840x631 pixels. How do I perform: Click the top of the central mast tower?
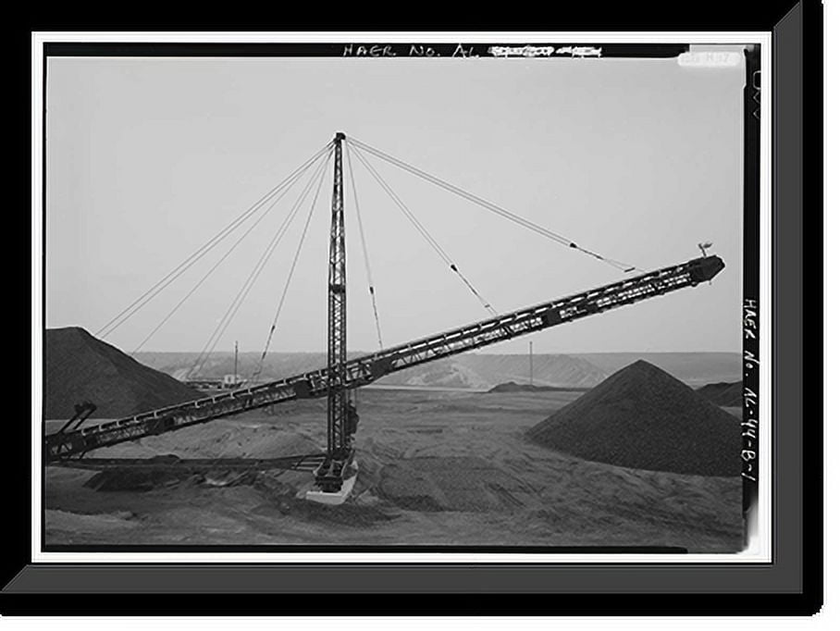tap(340, 138)
